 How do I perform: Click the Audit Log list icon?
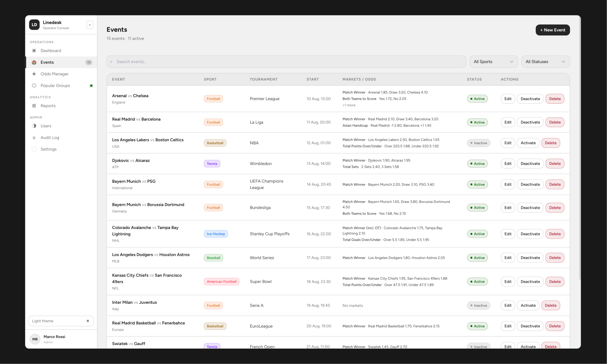coord(34,138)
